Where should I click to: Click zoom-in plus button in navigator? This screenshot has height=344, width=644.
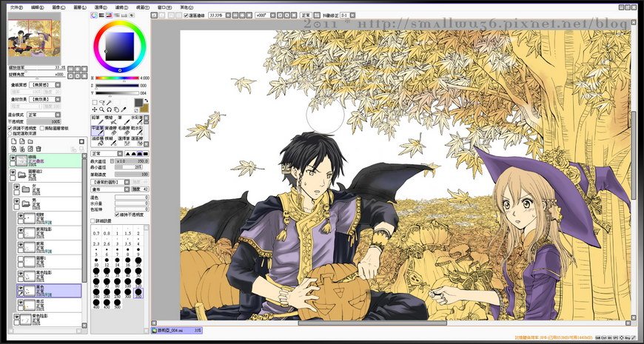(77, 69)
